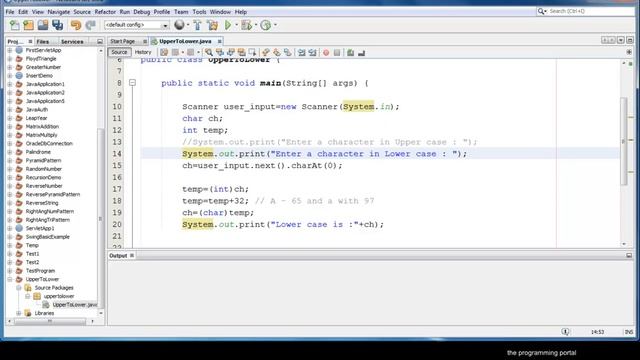Click the editor vertical scrollbar thumb
The width and height of the screenshot is (640, 360).
click(624, 141)
